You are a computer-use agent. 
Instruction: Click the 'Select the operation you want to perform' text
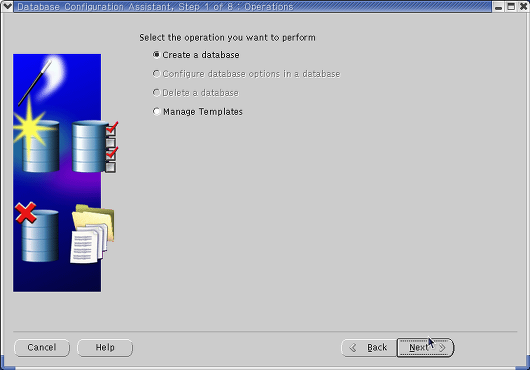coord(227,38)
